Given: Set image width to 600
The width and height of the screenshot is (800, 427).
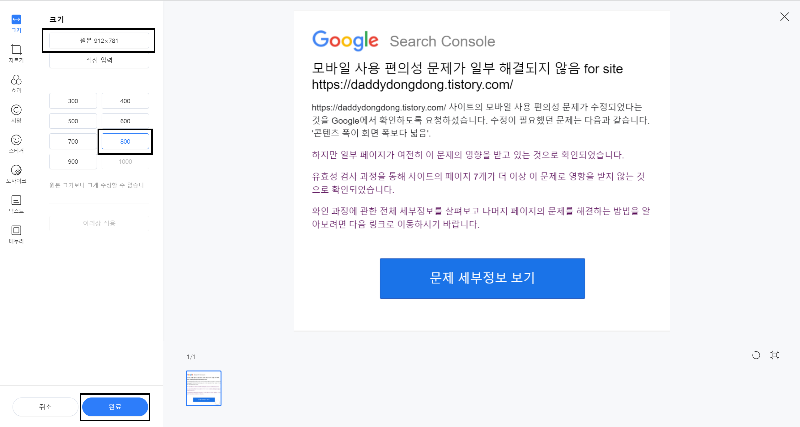Looking at the screenshot, I should [125, 121].
